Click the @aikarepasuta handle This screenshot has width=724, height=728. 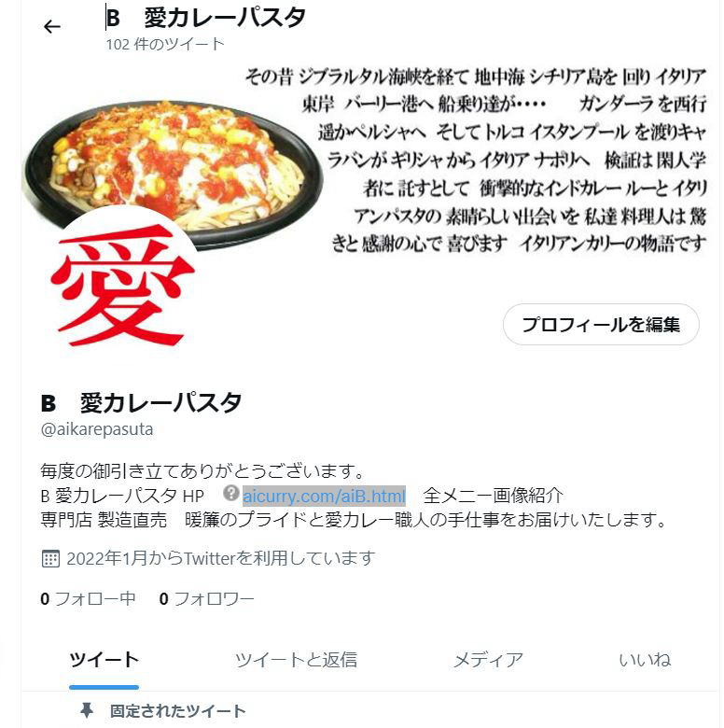pyautogui.click(x=96, y=429)
